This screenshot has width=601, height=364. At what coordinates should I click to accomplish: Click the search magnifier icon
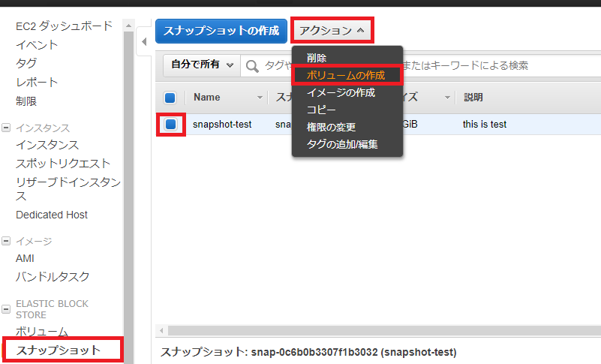[252, 66]
